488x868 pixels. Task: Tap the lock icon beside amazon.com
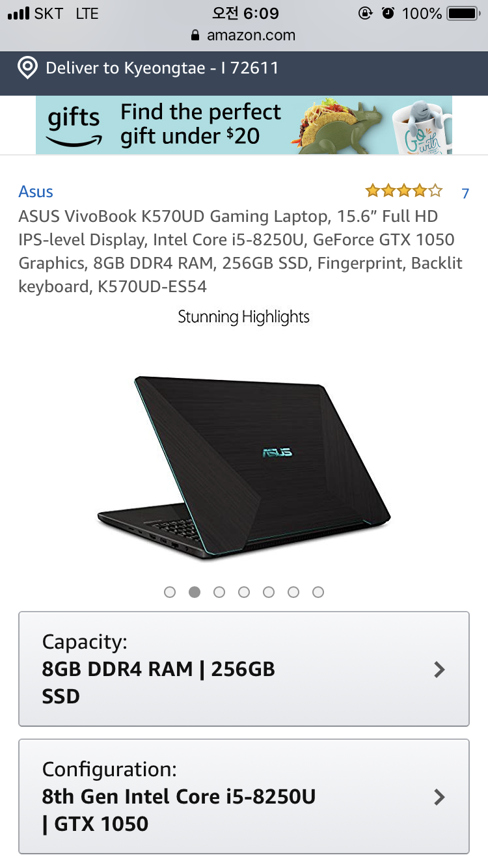pyautogui.click(x=195, y=36)
